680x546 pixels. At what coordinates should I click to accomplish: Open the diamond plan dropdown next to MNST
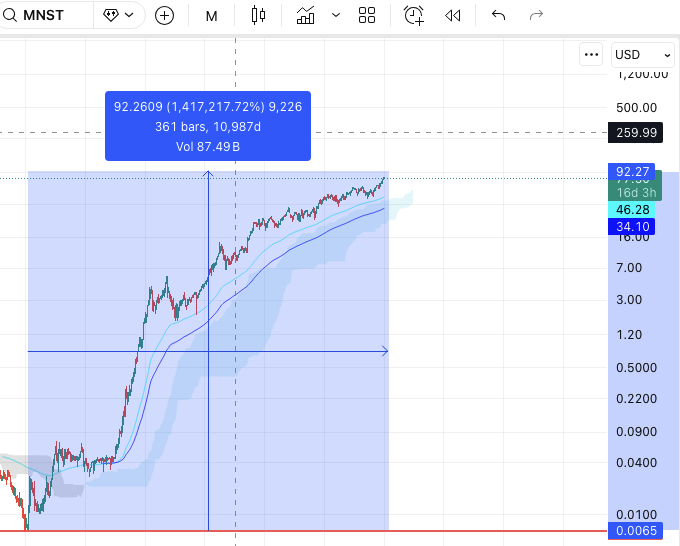(118, 15)
